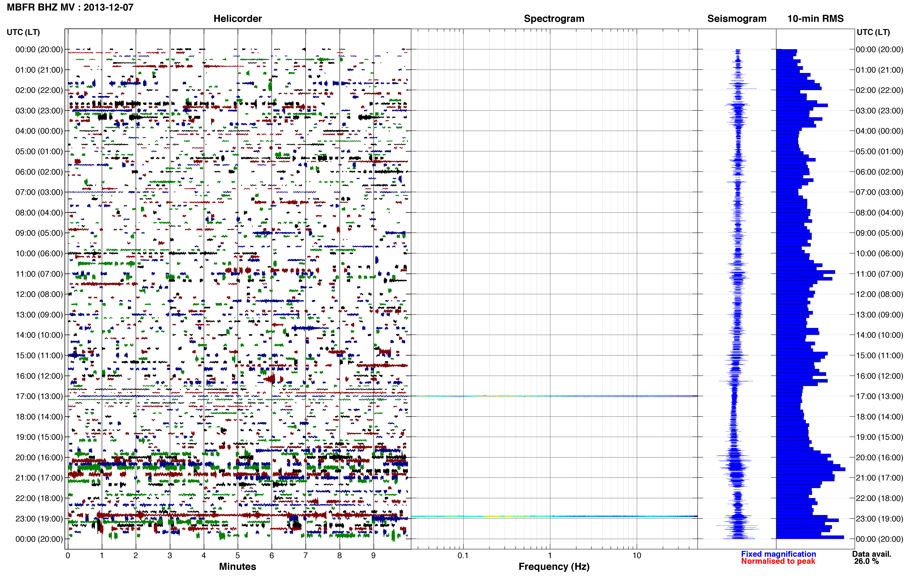Click left time label '03:00 (23:00)'

pyautogui.click(x=39, y=111)
